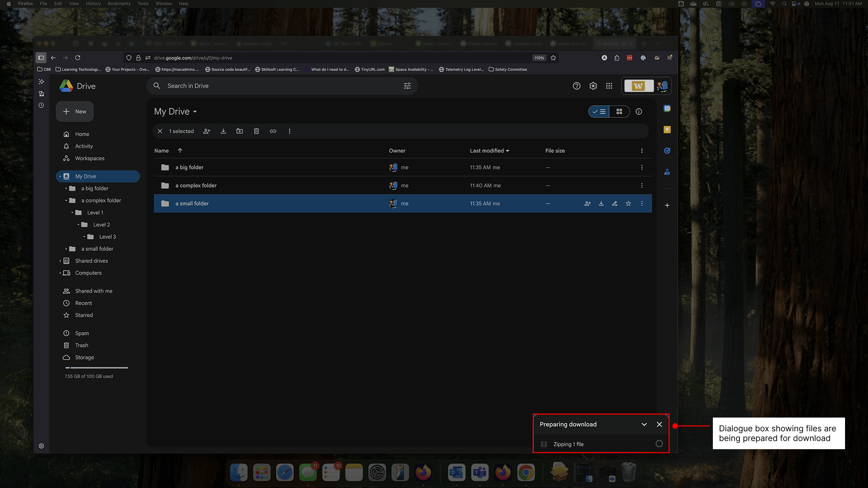The width and height of the screenshot is (868, 488).
Task: Collapse the 'Preparing download' panel
Action: [x=644, y=424]
